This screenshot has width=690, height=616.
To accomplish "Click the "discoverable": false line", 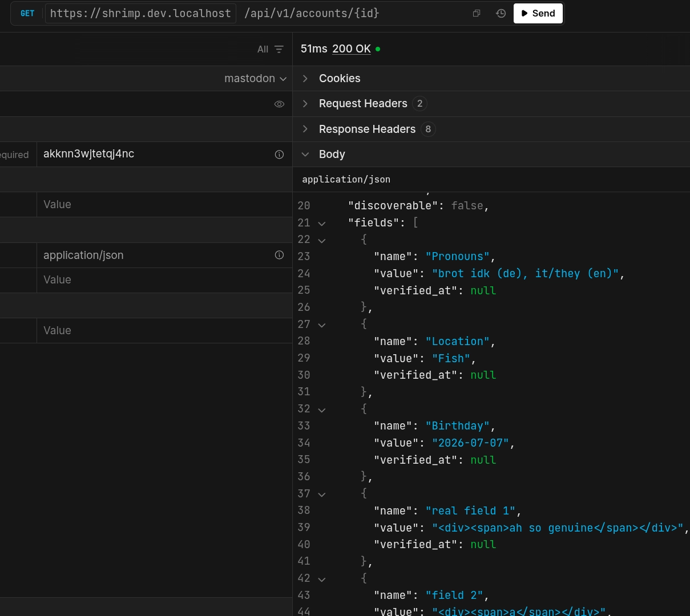I will pos(419,205).
